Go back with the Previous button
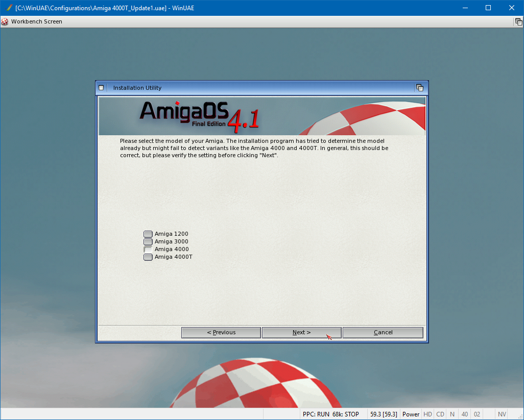The image size is (524, 420). click(221, 333)
